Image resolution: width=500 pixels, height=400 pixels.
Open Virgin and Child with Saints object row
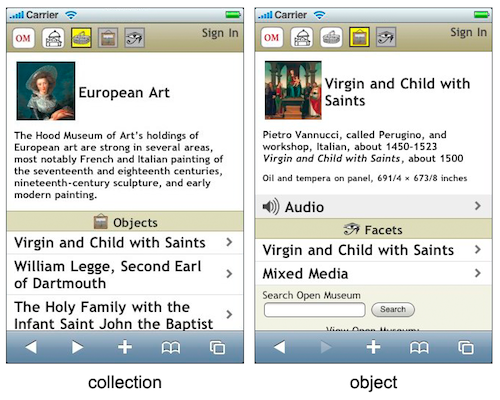pos(125,243)
